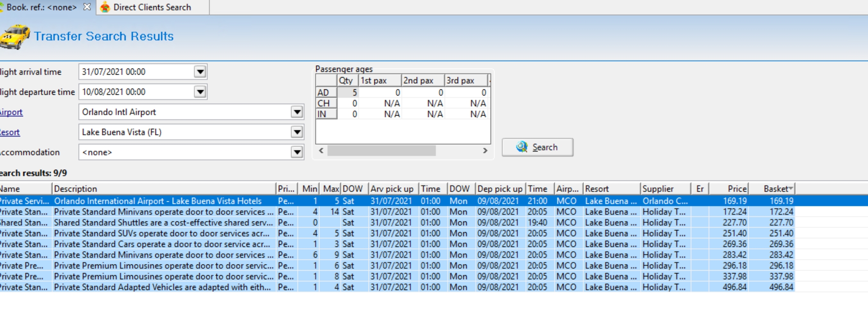Sort by Dep pick up column header
868x317 pixels.
click(501, 189)
